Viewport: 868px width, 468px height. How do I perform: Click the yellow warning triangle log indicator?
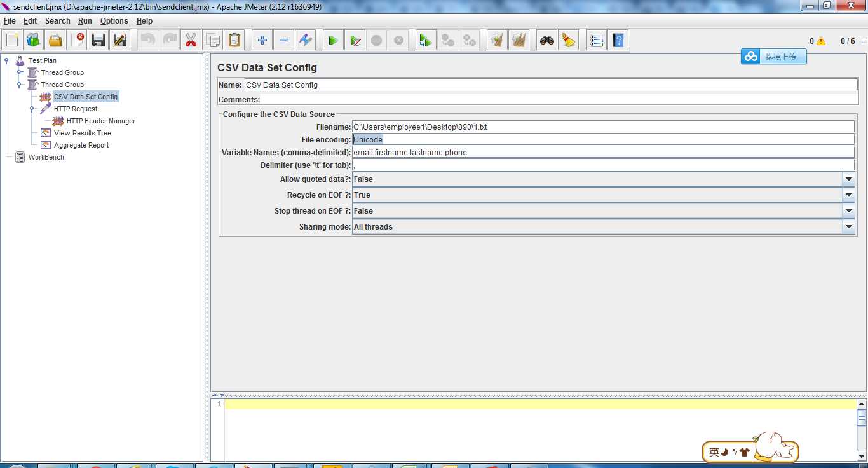coord(821,41)
